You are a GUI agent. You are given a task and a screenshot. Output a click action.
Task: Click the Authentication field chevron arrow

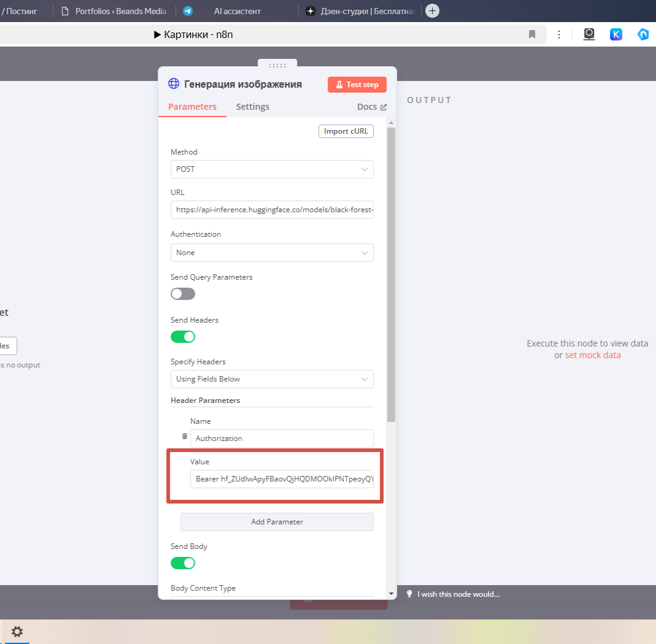click(365, 253)
